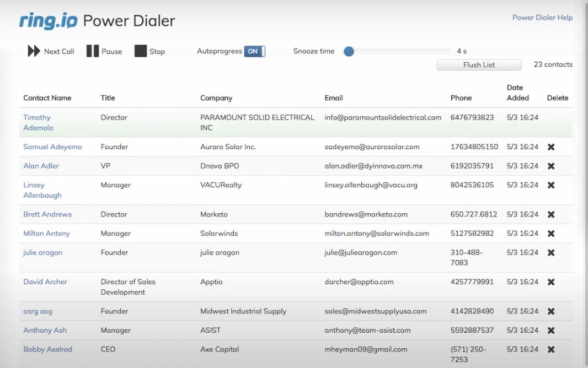Delete Linsey Allenbaugh from the list
The width and height of the screenshot is (588, 368).
coord(550,185)
